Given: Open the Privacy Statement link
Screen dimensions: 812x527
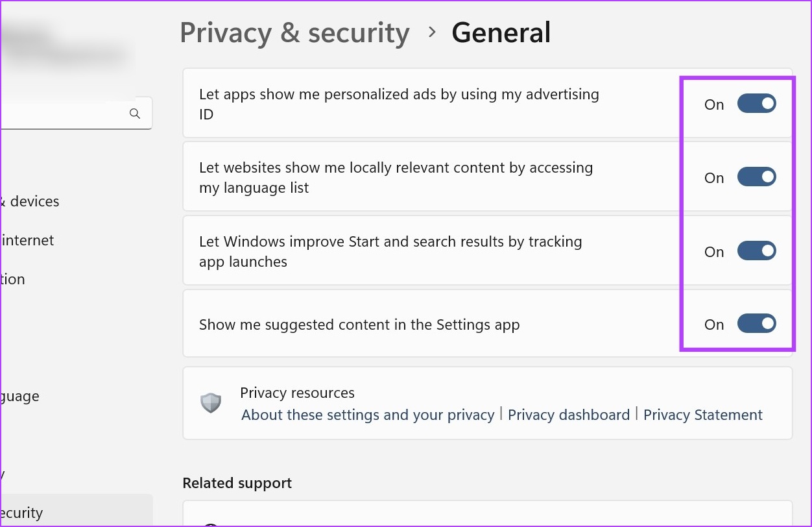Looking at the screenshot, I should coord(703,415).
